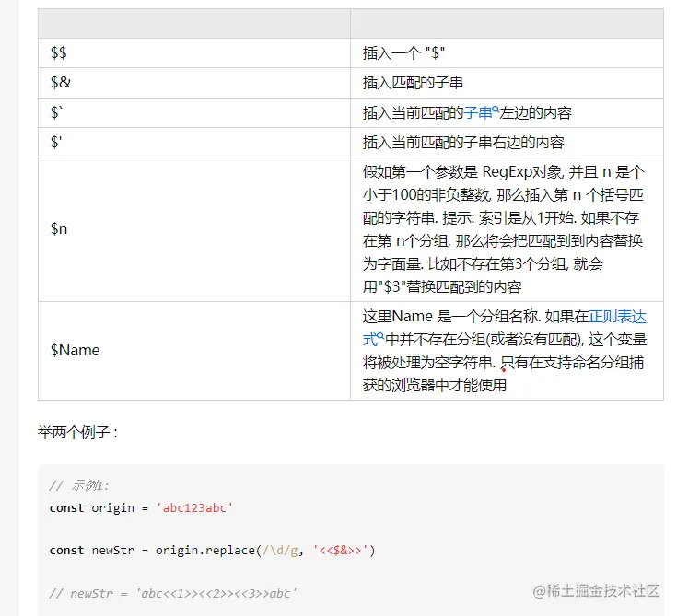Image resolution: width=677 pixels, height=616 pixels.
Task: Open the 子串 keyword link
Action: (477, 112)
